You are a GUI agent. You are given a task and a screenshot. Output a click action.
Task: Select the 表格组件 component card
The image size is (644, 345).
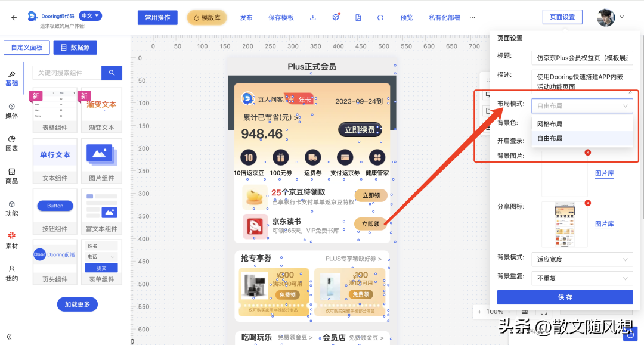coord(55,110)
